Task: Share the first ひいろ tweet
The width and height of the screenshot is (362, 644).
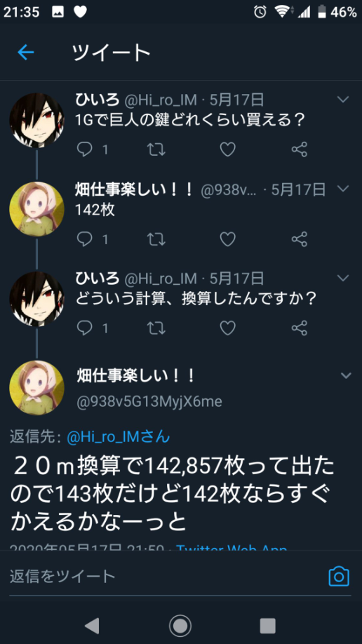Action: click(x=299, y=149)
